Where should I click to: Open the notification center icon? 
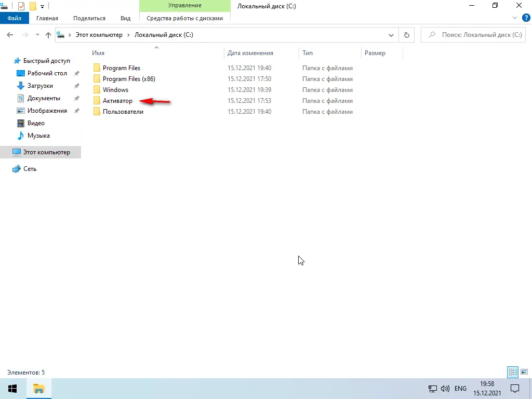click(515, 389)
